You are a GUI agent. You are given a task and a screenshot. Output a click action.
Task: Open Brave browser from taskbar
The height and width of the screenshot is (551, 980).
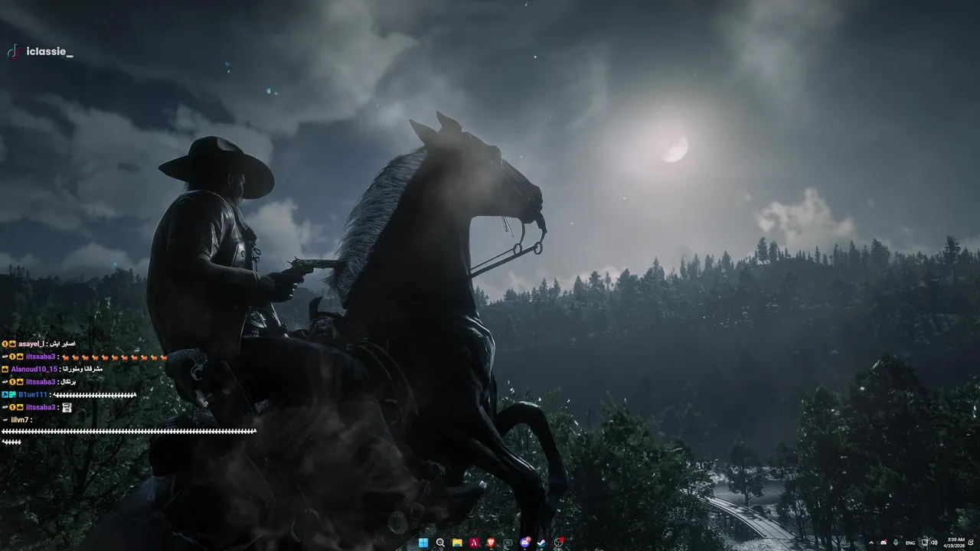point(491,543)
